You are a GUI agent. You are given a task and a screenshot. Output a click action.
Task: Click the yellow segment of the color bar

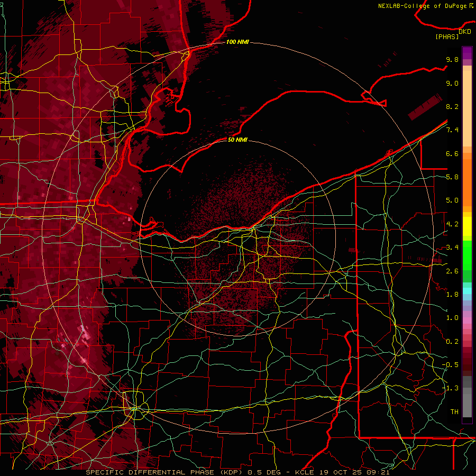467,226
